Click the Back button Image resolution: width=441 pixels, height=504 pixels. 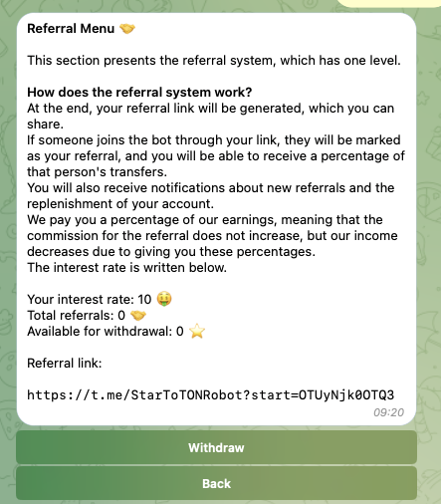tap(216, 483)
